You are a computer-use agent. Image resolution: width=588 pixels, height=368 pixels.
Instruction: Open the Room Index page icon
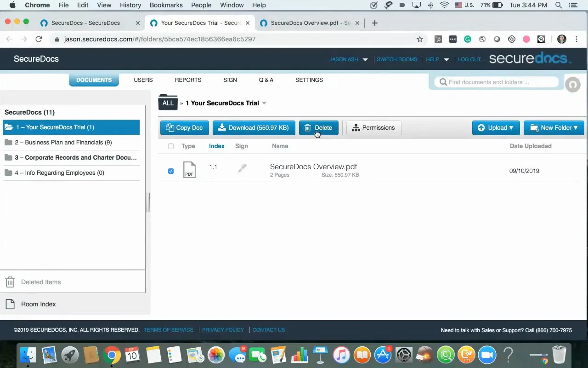tap(10, 304)
